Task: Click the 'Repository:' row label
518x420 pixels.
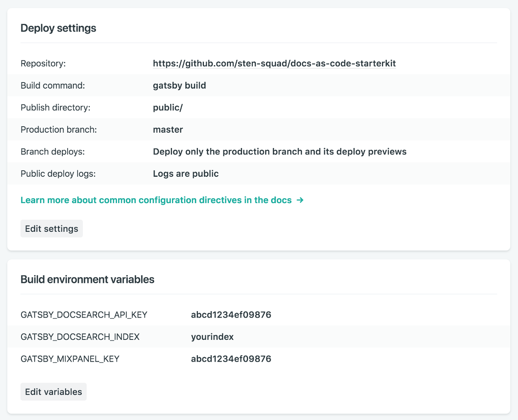Action: click(x=43, y=64)
